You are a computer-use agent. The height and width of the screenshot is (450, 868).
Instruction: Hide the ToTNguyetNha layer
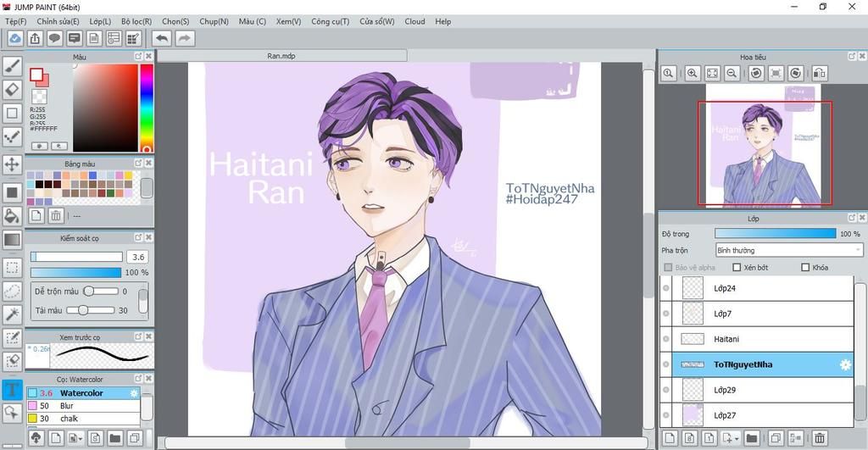point(666,364)
